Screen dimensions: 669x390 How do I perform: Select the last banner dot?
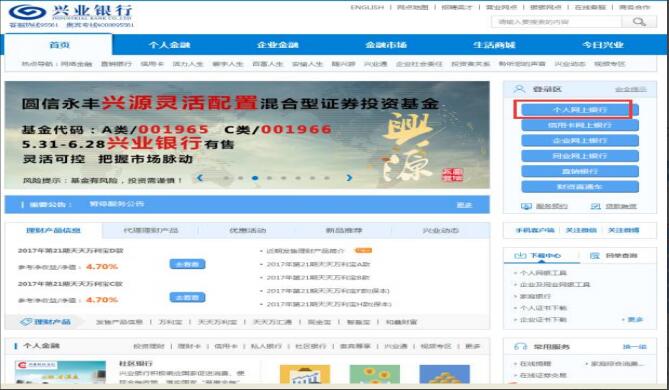click(x=327, y=178)
